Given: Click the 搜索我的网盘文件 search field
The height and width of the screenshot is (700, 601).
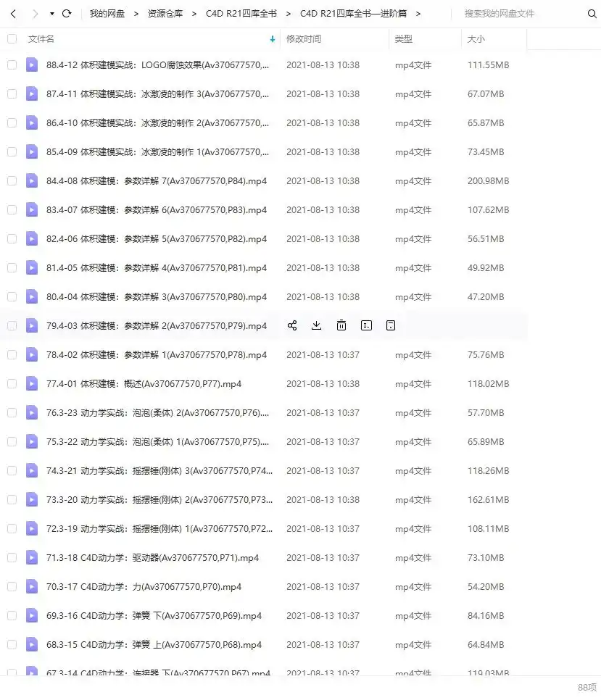Looking at the screenshot, I should [x=507, y=13].
